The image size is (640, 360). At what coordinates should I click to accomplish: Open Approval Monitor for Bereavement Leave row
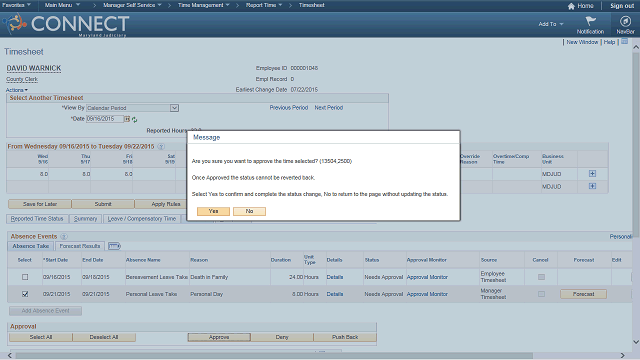pyautogui.click(x=427, y=277)
